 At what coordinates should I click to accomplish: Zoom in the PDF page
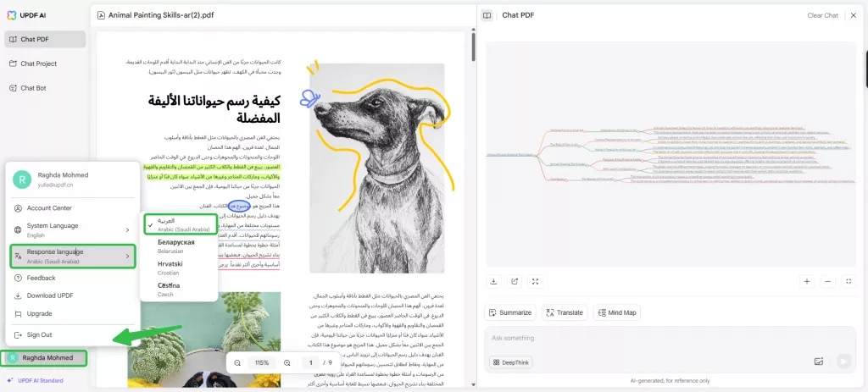pos(287,362)
